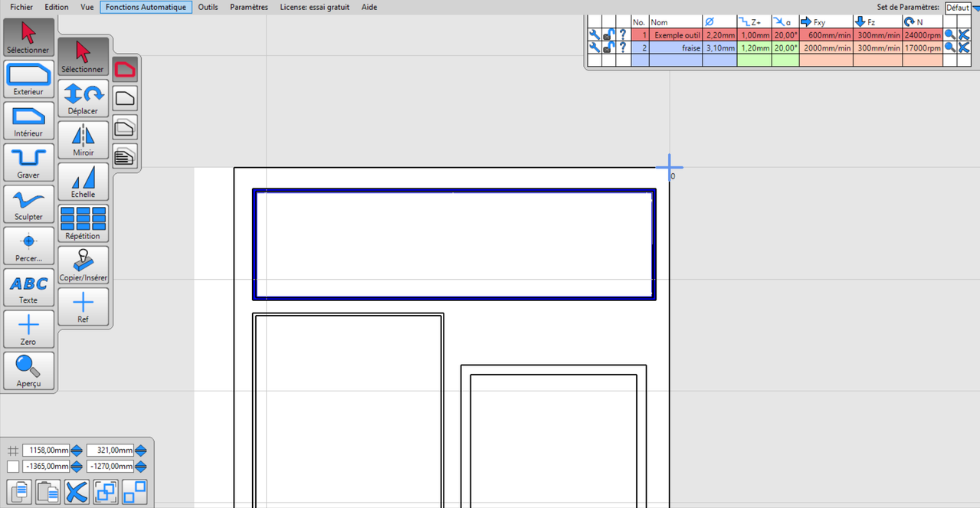Image resolution: width=980 pixels, height=508 pixels.
Task: Toggle the grid hash icon
Action: pyautogui.click(x=13, y=451)
